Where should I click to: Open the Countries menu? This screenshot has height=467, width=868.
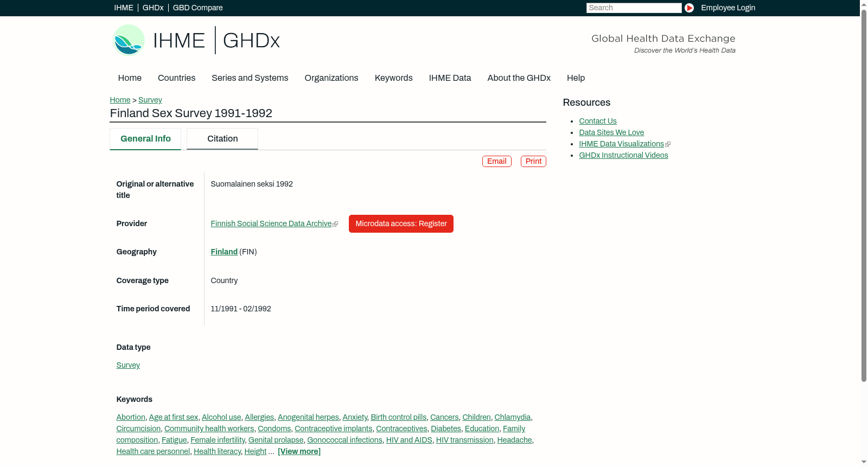click(176, 78)
